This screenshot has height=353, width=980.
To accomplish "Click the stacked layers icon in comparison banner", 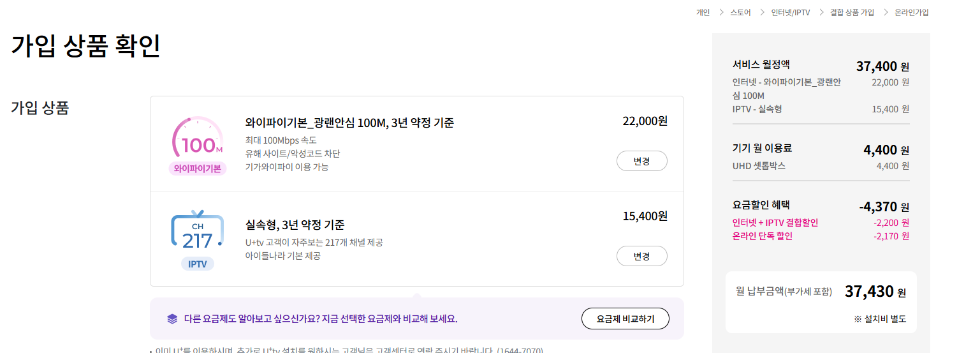I will point(172,319).
